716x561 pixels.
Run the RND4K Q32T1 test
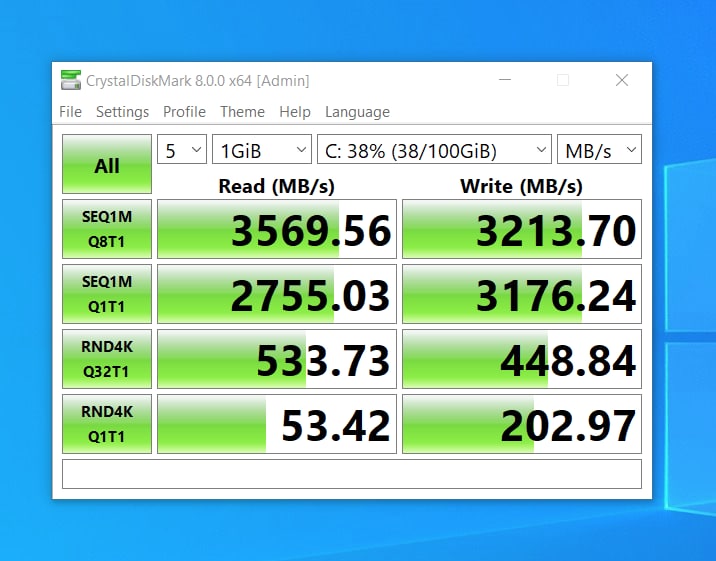[x=107, y=359]
